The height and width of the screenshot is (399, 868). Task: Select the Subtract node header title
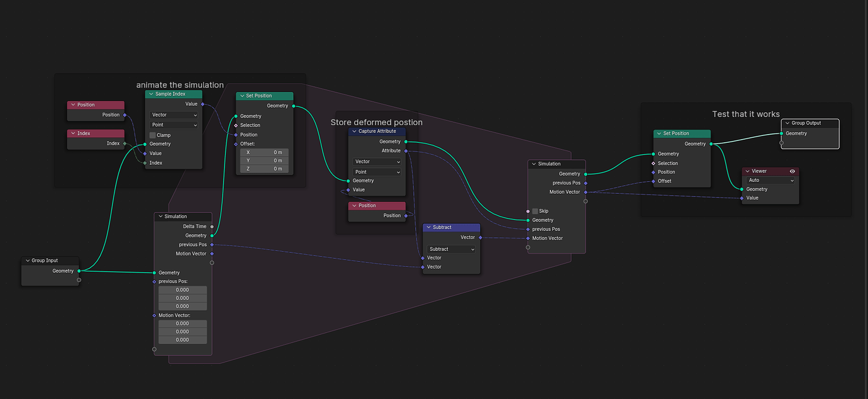click(442, 228)
